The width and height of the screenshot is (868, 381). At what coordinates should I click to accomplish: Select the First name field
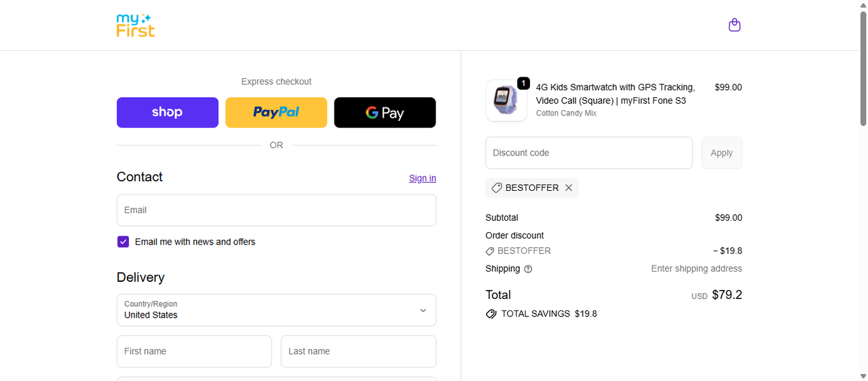(x=194, y=352)
